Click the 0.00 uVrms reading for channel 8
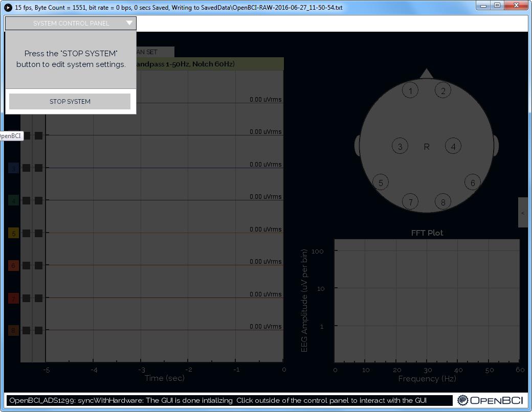532x412 pixels. coord(265,327)
